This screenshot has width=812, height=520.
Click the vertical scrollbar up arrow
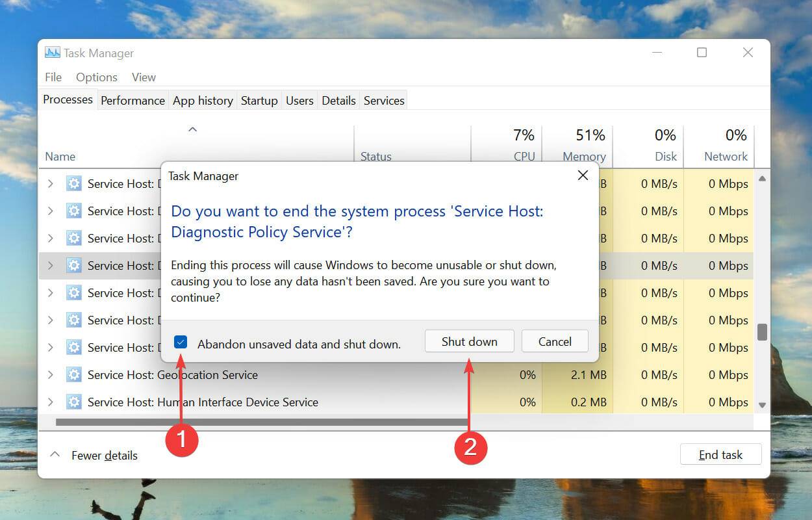pyautogui.click(x=762, y=178)
